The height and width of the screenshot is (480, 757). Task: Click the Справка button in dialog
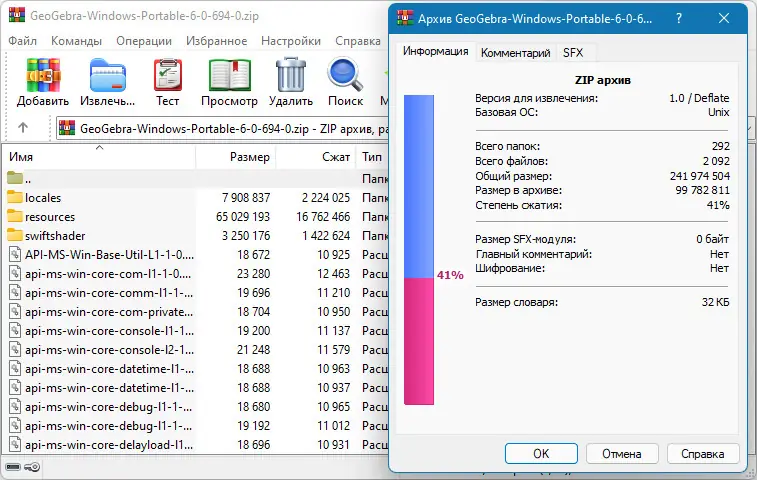click(703, 453)
